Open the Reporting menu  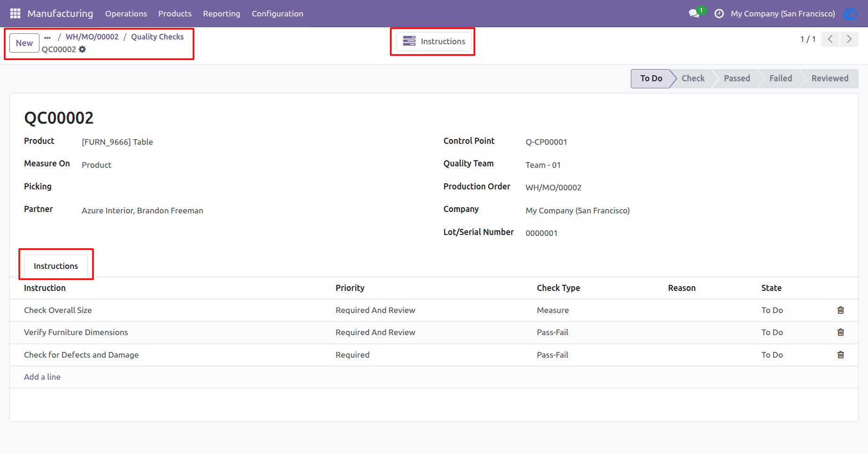click(x=222, y=14)
